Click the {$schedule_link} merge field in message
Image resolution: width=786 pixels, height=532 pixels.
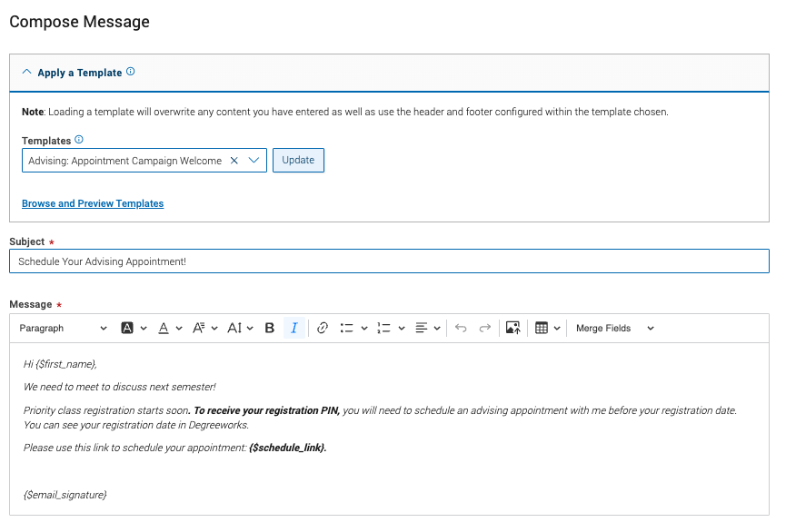(x=288, y=448)
